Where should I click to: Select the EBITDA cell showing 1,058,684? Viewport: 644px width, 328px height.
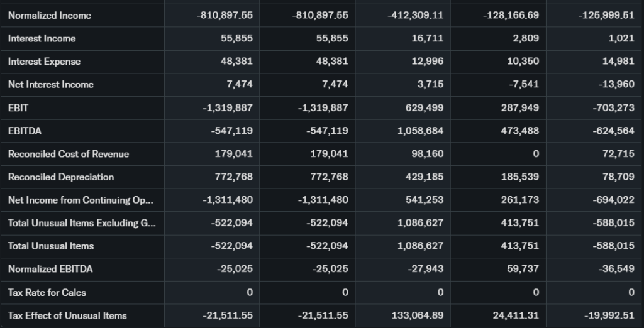421,131
